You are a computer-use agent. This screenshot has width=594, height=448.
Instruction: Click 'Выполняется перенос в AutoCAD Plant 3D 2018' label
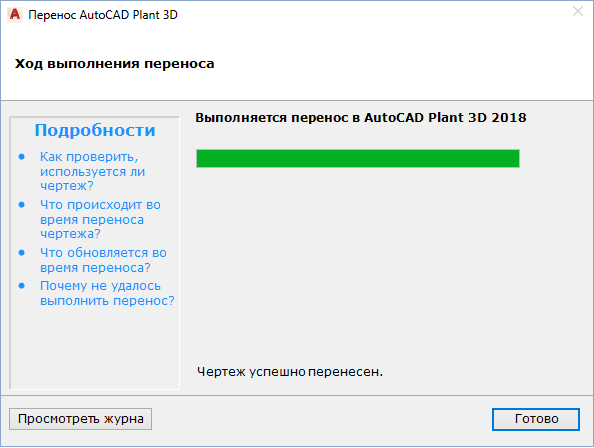point(361,118)
